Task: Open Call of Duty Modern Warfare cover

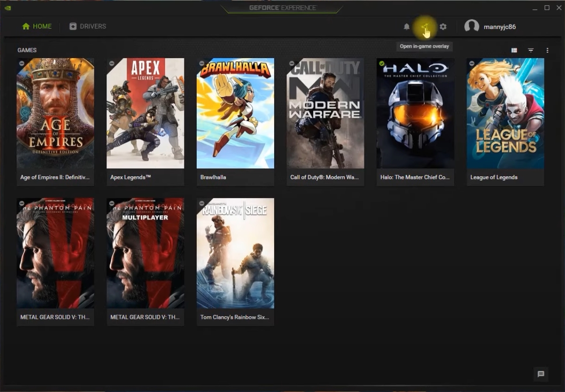Action: (x=325, y=113)
